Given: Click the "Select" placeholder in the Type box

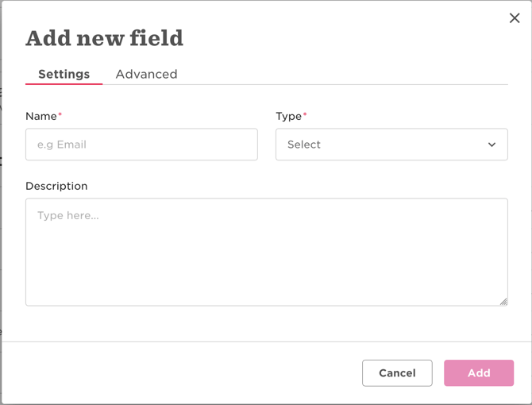Looking at the screenshot, I should 304,145.
